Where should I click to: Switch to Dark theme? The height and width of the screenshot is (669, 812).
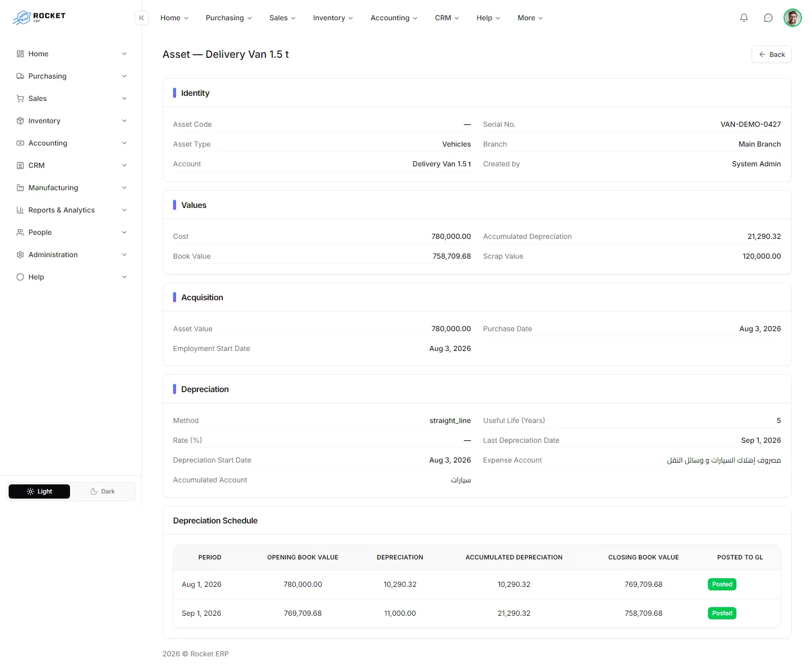(103, 491)
